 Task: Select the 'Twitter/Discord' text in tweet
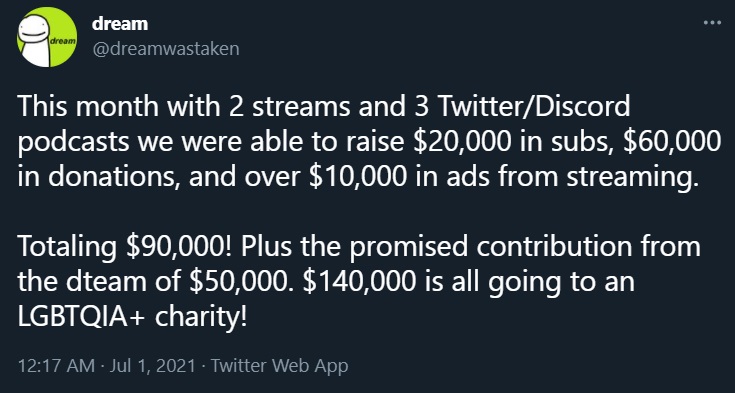[534, 107]
